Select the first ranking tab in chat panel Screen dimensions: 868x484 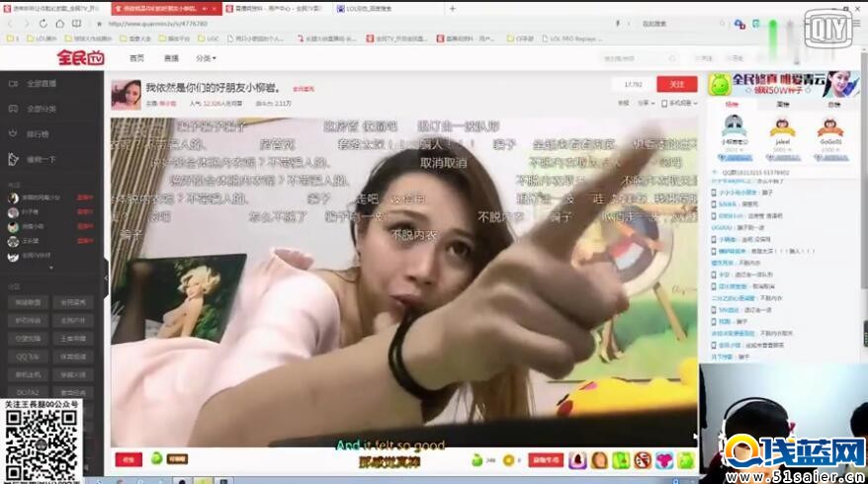click(x=732, y=105)
